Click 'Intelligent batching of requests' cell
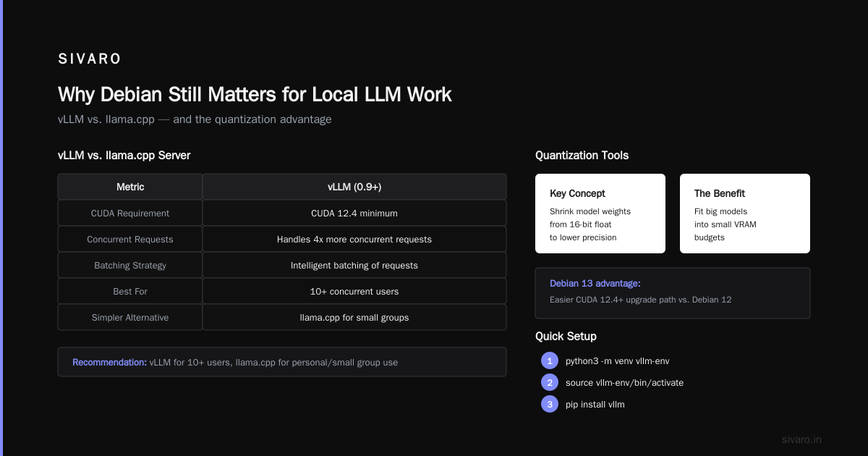Screen dimensions: 868x456 (354, 266)
